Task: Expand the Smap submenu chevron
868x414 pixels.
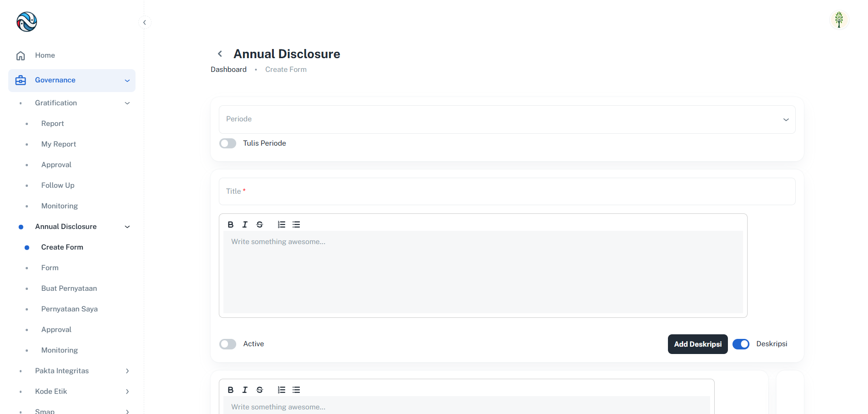Action: pos(127,411)
